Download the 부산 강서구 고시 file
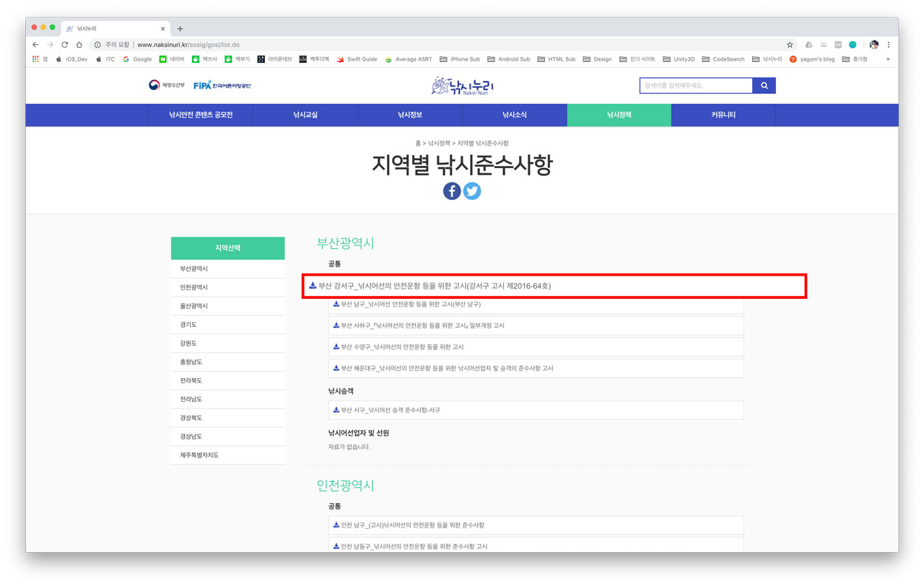This screenshot has height=586, width=924. click(434, 287)
